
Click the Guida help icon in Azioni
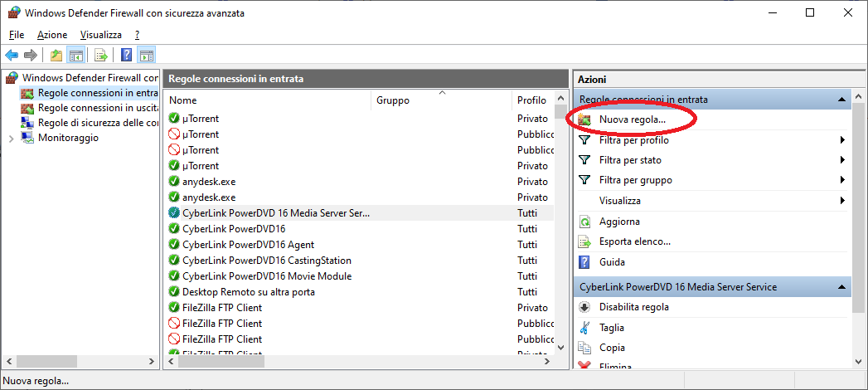(584, 261)
